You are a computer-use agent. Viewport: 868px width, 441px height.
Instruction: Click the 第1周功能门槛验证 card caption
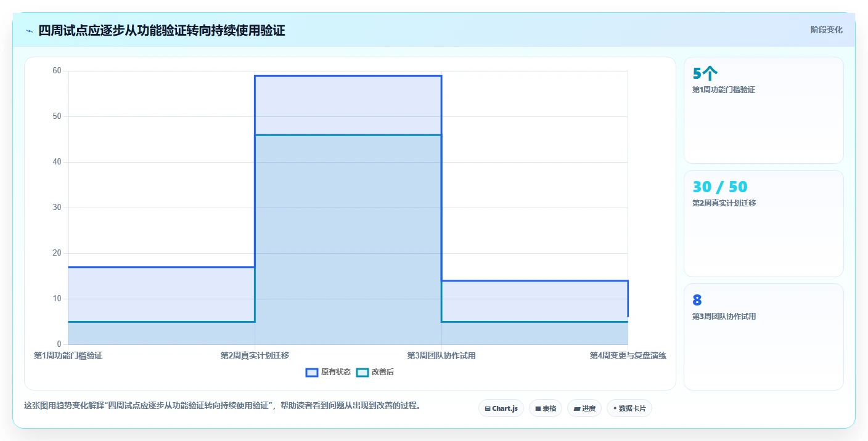click(724, 90)
